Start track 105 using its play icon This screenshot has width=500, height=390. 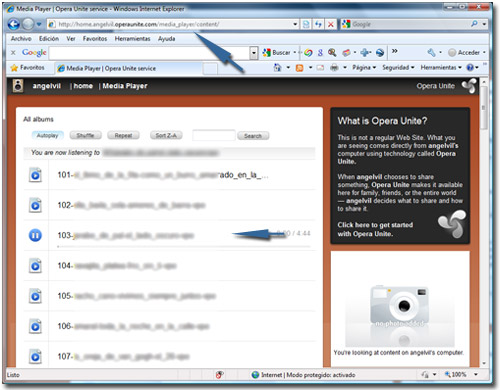click(x=35, y=296)
